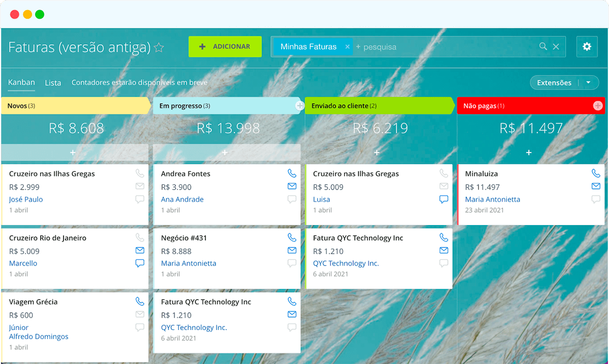This screenshot has width=609, height=364.
Task: Expand the Extensões dropdown arrow
Action: 588,83
